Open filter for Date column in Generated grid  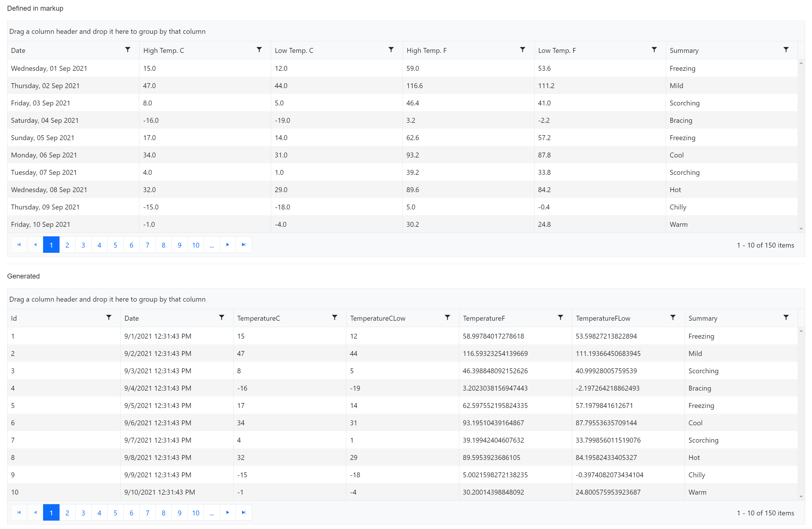[x=222, y=318]
